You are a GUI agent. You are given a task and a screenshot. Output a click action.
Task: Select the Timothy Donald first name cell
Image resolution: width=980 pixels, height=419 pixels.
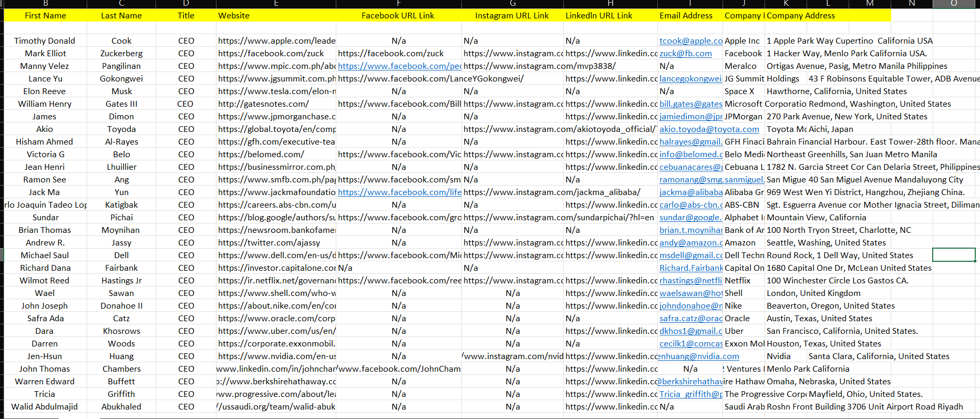tap(45, 40)
